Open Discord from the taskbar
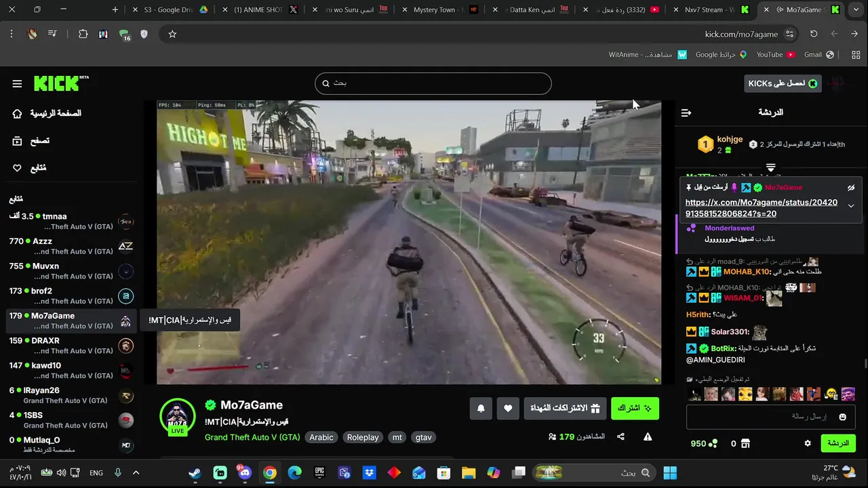Screen dimensions: 868x488 click(244, 472)
